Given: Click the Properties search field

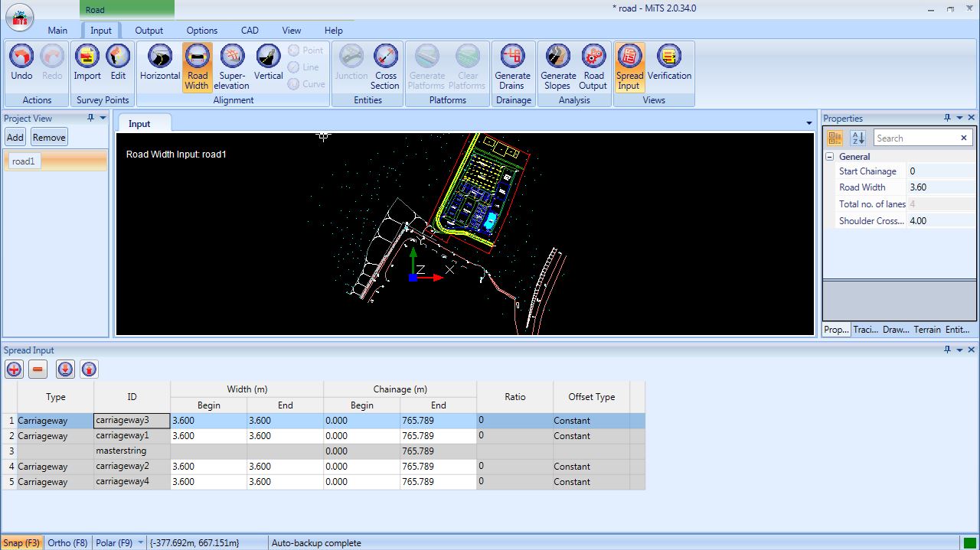Looking at the screenshot, I should click(x=916, y=138).
